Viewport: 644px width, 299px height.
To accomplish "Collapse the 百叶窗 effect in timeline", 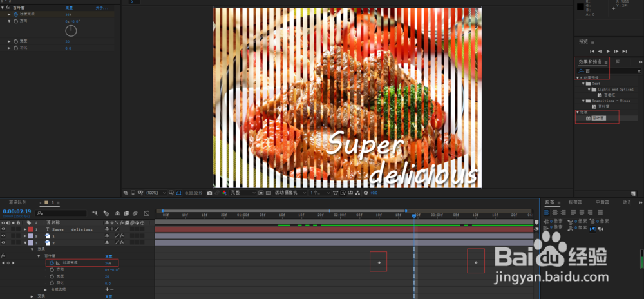I will point(39,256).
